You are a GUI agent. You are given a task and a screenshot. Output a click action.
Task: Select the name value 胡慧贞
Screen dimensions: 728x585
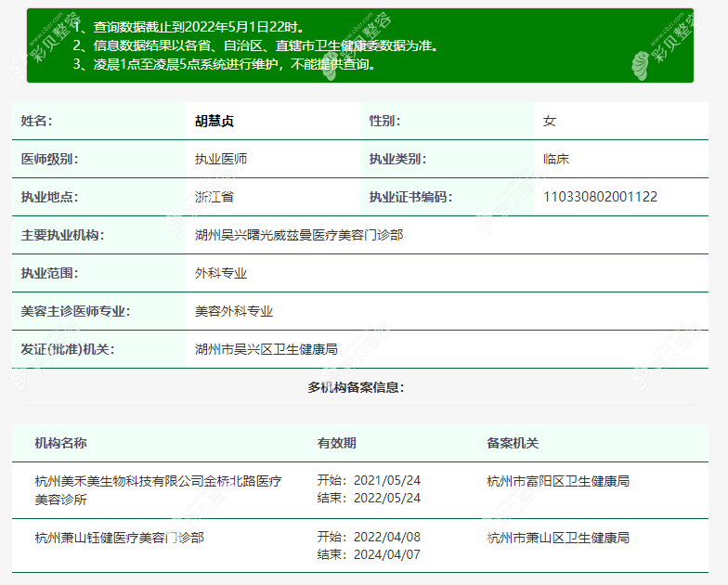click(214, 121)
